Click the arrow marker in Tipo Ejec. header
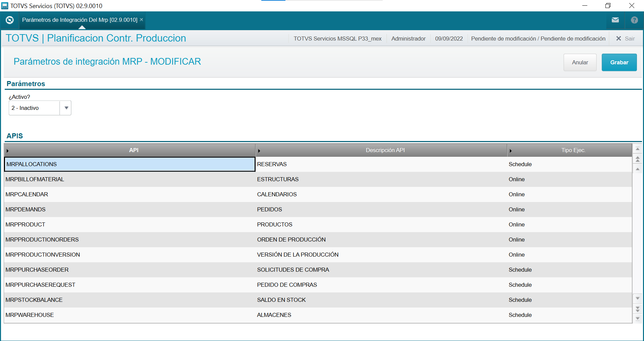Screen dimensions: 644x341 tap(511, 151)
